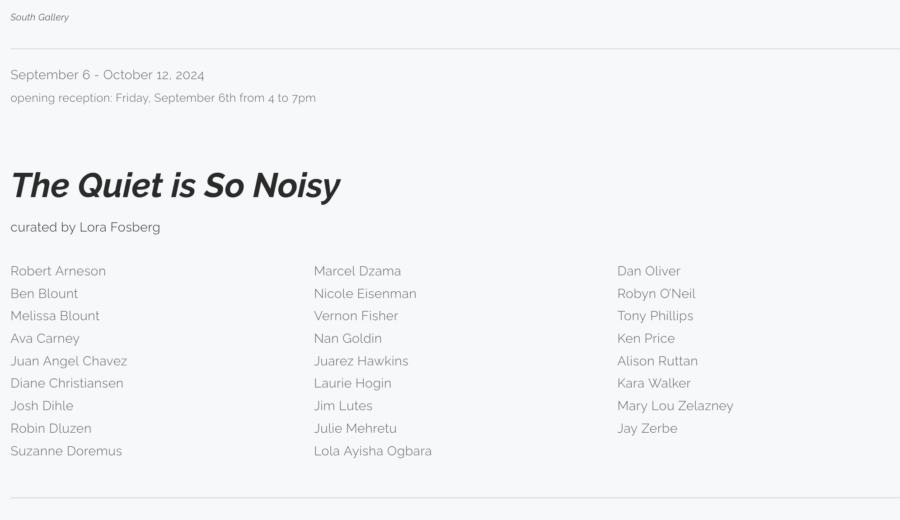Click Ava Carney name
The width and height of the screenshot is (900, 520).
pyautogui.click(x=45, y=339)
